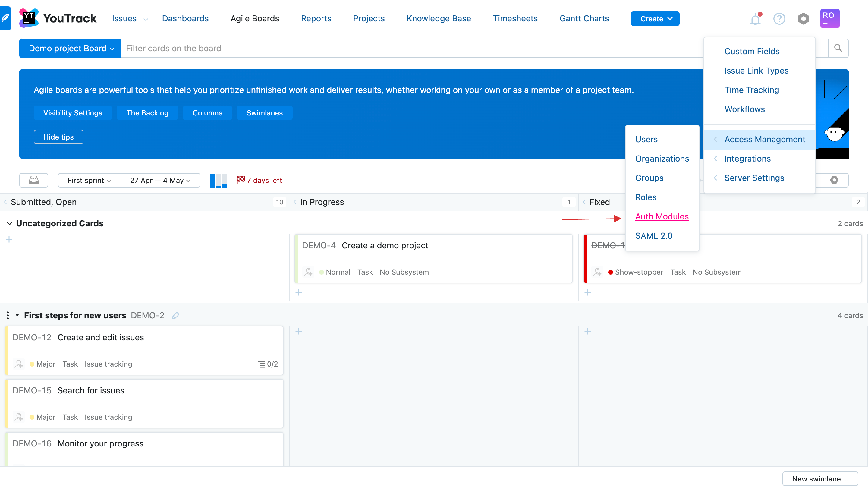Click the Hide tips button
The height and width of the screenshot is (495, 868).
coord(58,137)
